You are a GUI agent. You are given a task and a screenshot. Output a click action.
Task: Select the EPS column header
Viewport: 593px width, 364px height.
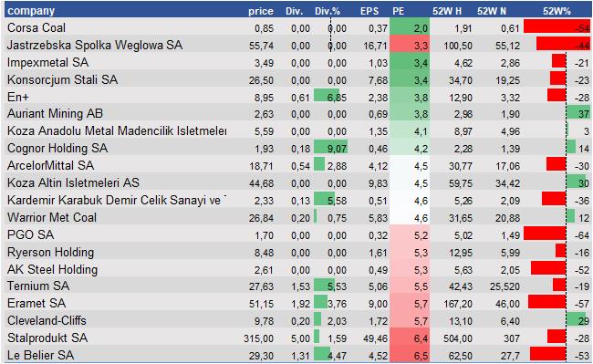click(x=369, y=11)
